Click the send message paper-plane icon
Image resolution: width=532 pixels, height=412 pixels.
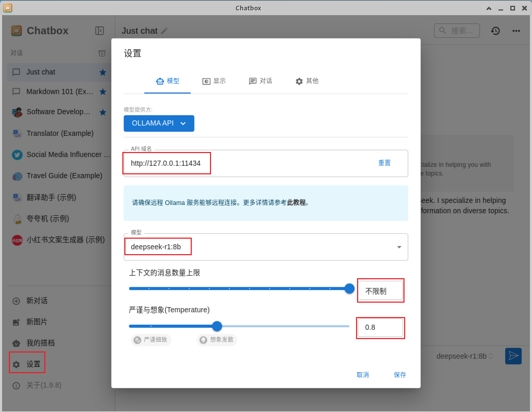513,356
